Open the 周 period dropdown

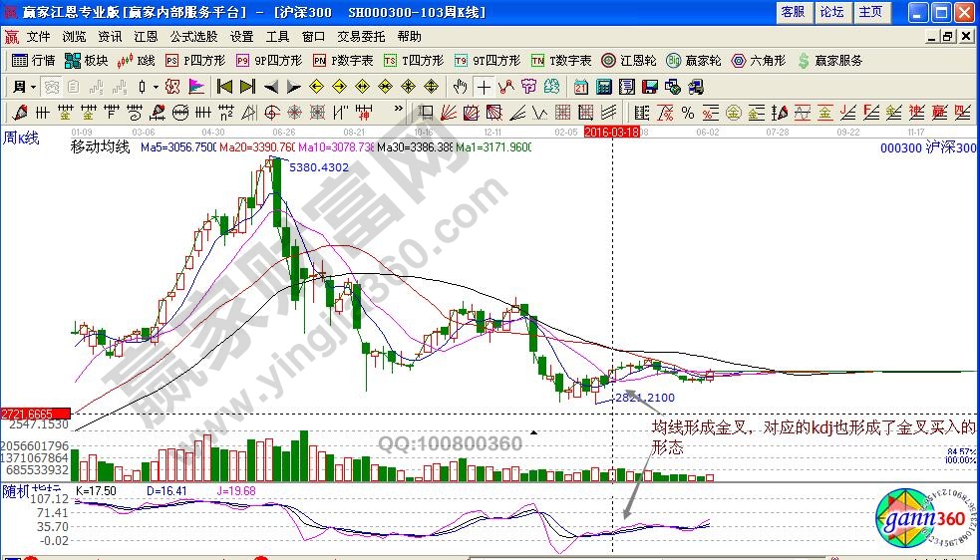pos(23,87)
